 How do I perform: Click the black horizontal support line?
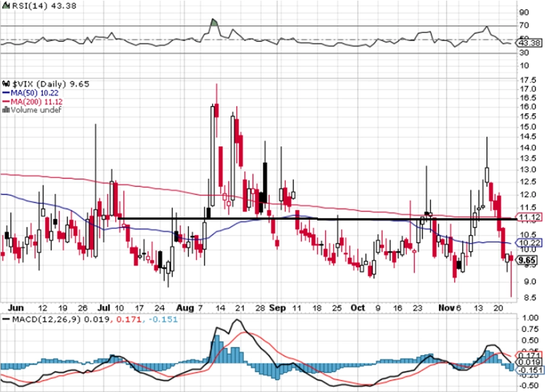point(317,219)
